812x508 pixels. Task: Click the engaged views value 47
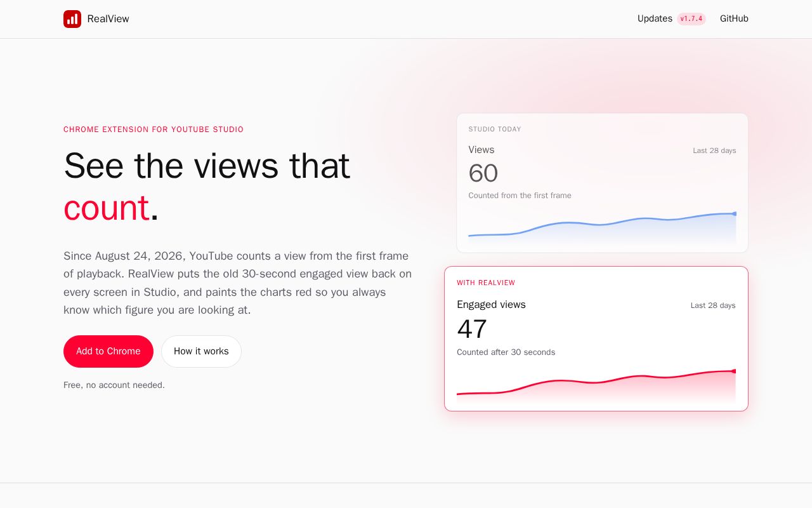coord(472,329)
